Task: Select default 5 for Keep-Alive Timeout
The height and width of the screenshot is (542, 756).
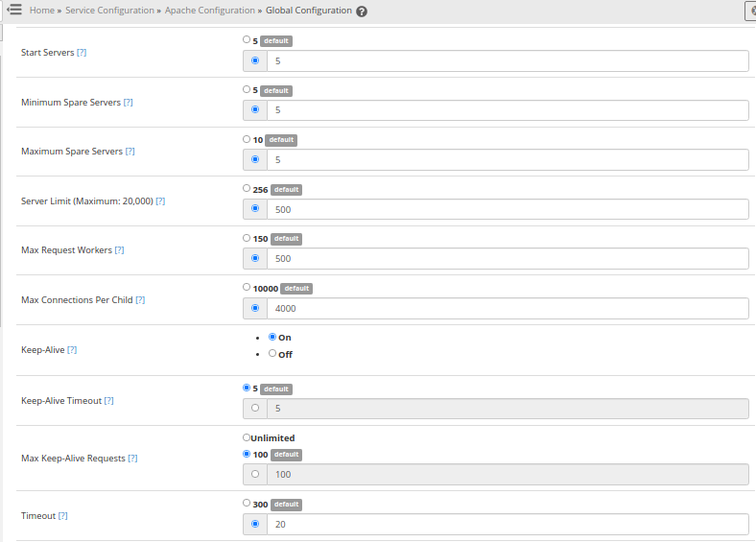Action: pos(247,388)
